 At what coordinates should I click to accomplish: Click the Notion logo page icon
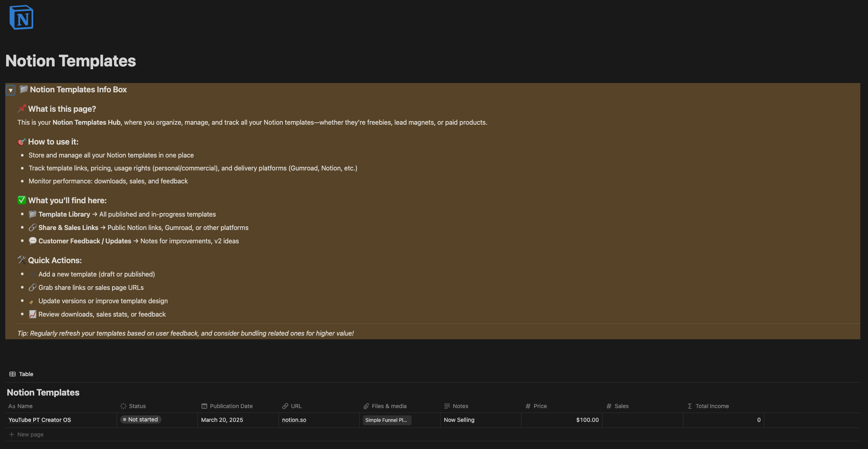point(21,17)
